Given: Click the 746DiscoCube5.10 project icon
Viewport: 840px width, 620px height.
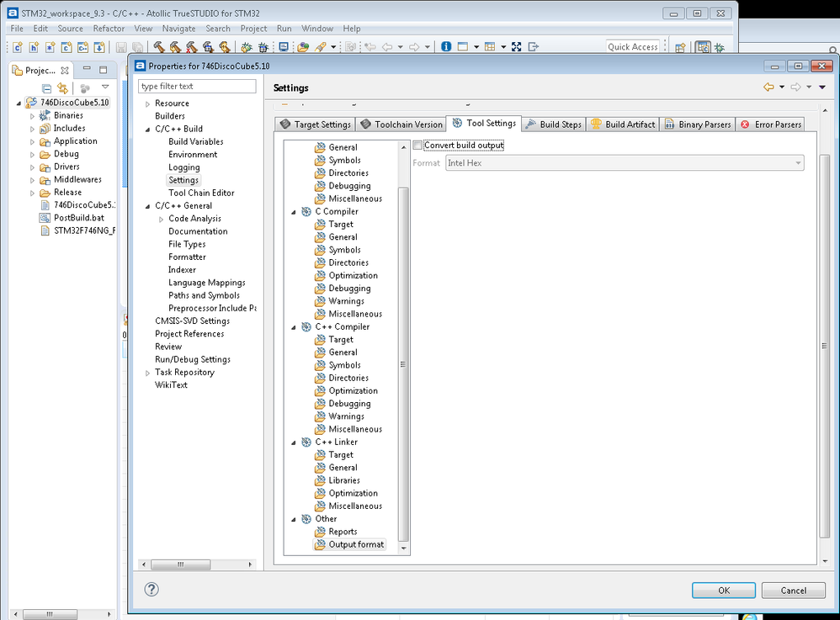Looking at the screenshot, I should pos(32,103).
